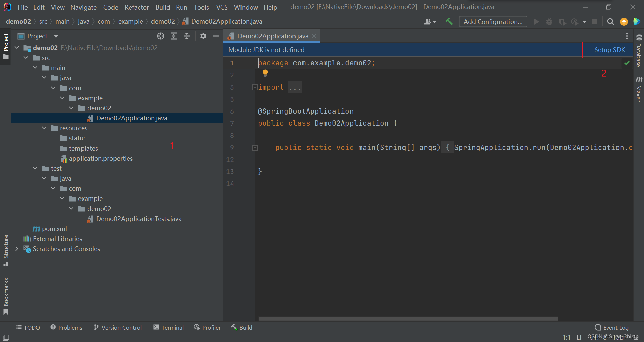The width and height of the screenshot is (644, 342).
Task: Open the Version Control tool window
Action: tap(118, 327)
